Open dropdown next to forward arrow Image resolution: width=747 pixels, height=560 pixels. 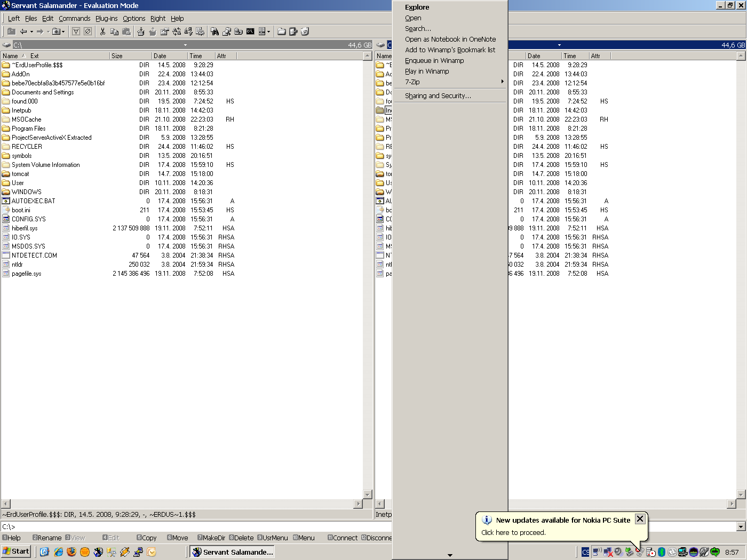[x=48, y=31]
